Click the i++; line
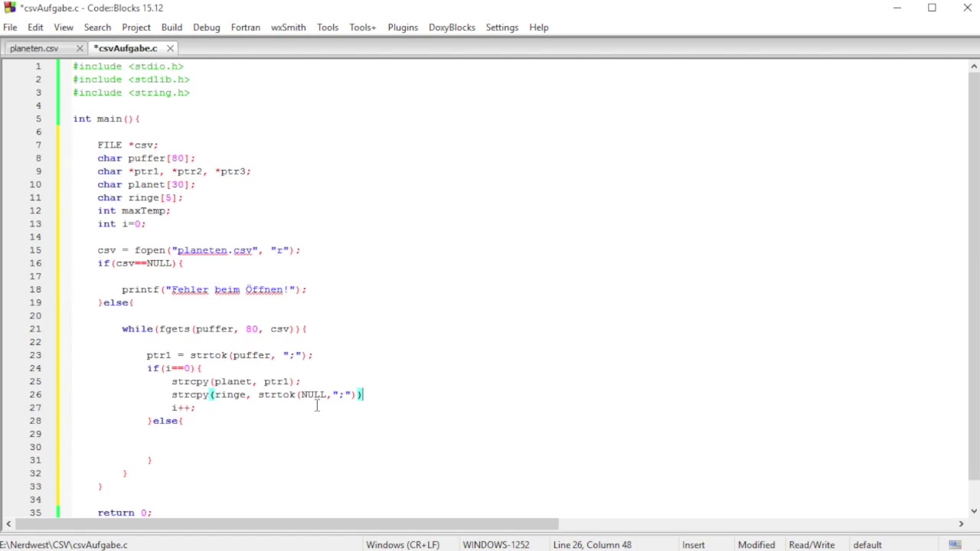Screen dimensions: 980x551 [184, 408]
